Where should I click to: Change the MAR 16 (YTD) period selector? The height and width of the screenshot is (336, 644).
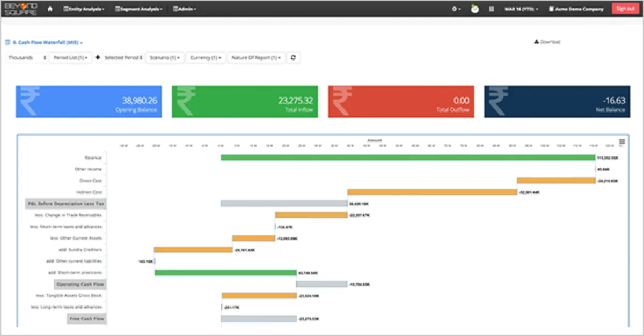pyautogui.click(x=521, y=9)
